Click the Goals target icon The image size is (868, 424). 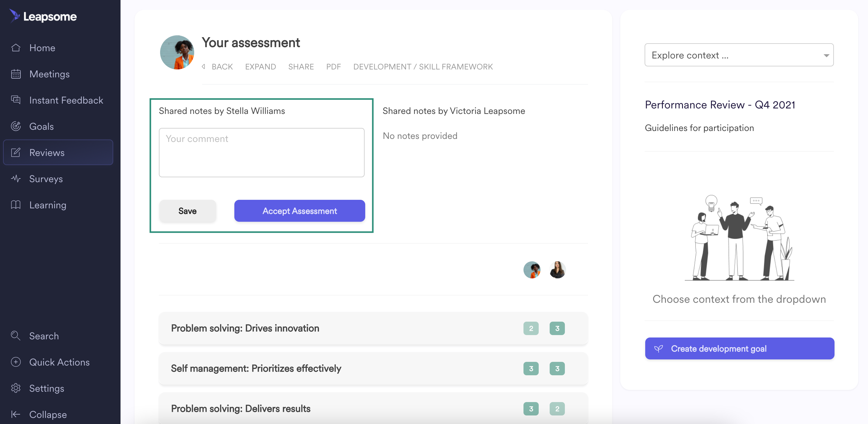tap(16, 126)
